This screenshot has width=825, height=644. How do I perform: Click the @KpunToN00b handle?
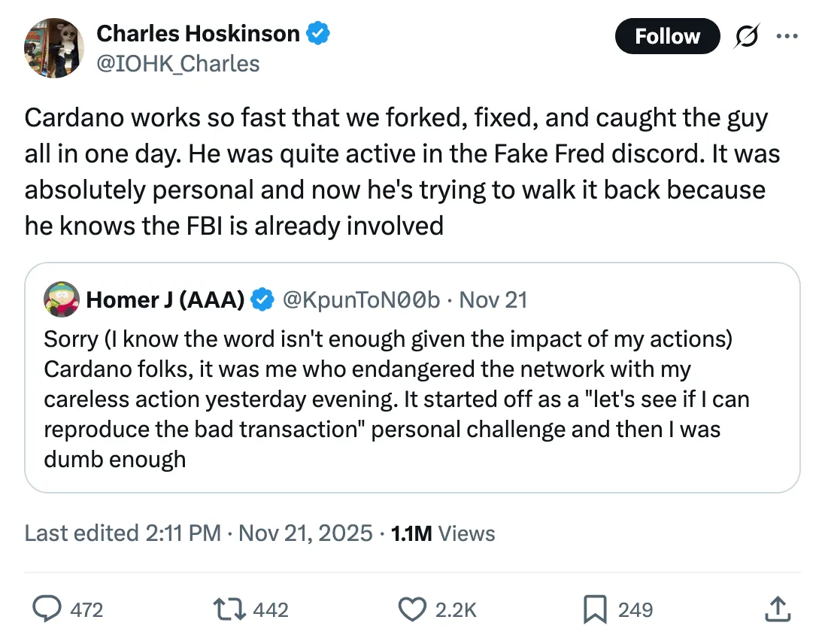(361, 299)
